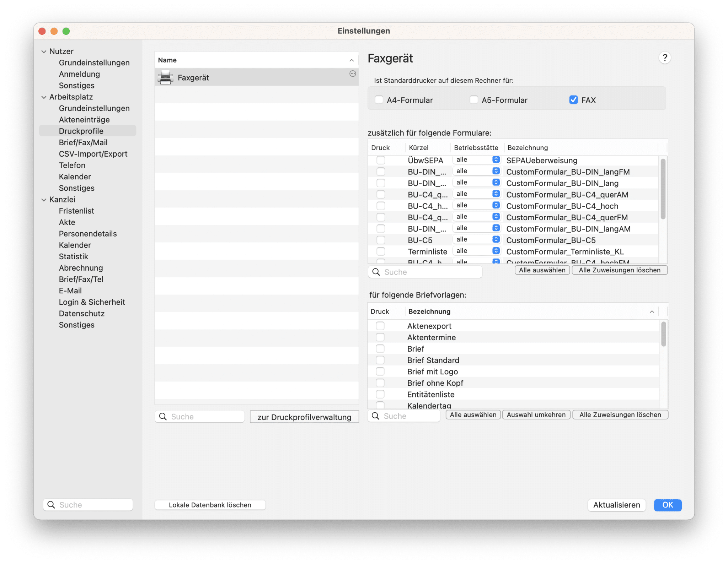Check the Entitätenliste template checkbox
This screenshot has width=728, height=564.
coord(380,394)
